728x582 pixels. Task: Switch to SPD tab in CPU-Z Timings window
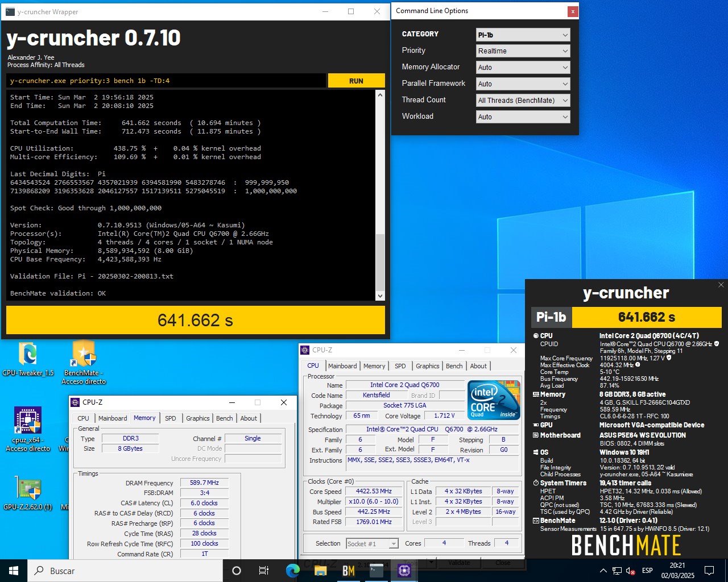[170, 418]
